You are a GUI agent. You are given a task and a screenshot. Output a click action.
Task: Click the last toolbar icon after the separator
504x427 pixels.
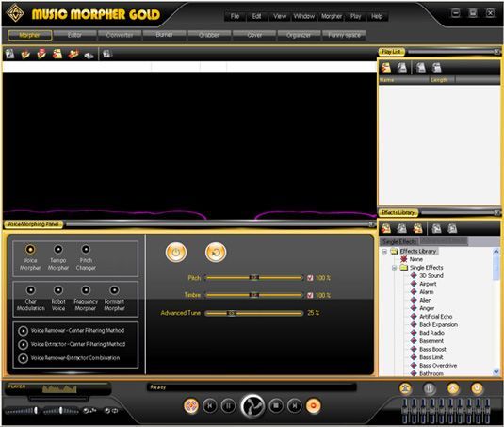pyautogui.click(x=106, y=54)
